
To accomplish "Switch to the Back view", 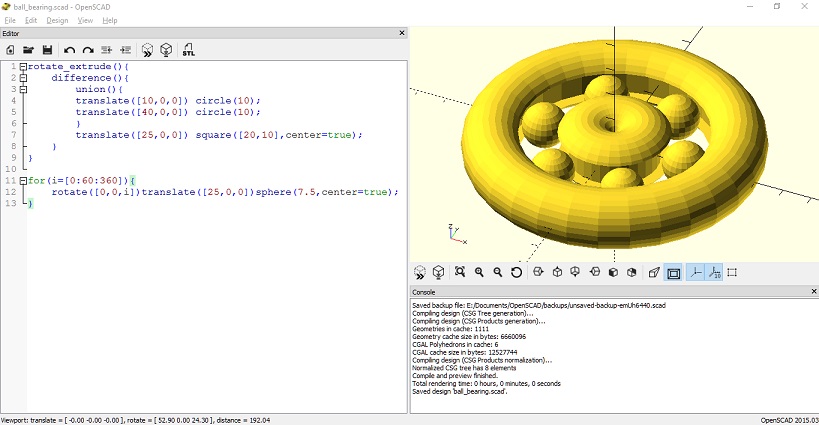I will [632, 272].
